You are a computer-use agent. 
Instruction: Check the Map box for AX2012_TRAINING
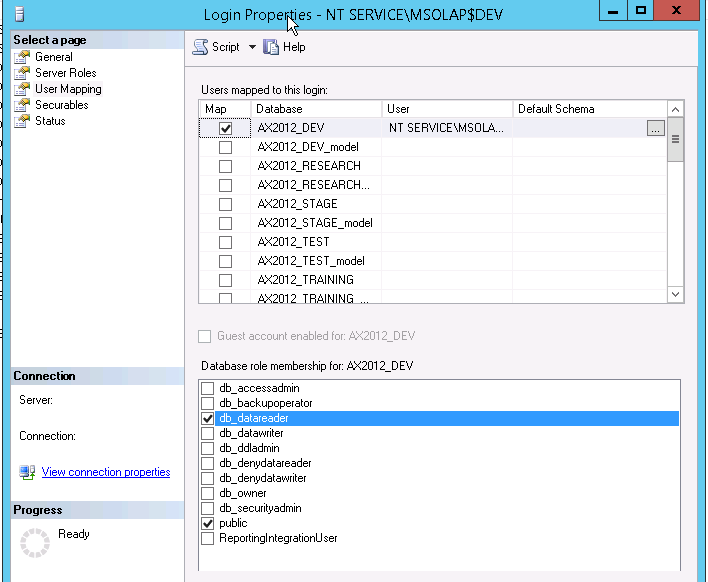225,280
